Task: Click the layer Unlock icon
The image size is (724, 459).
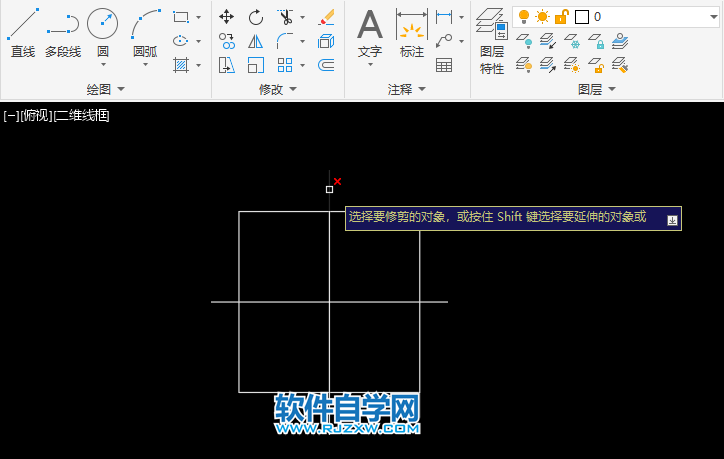Action: pos(596,65)
